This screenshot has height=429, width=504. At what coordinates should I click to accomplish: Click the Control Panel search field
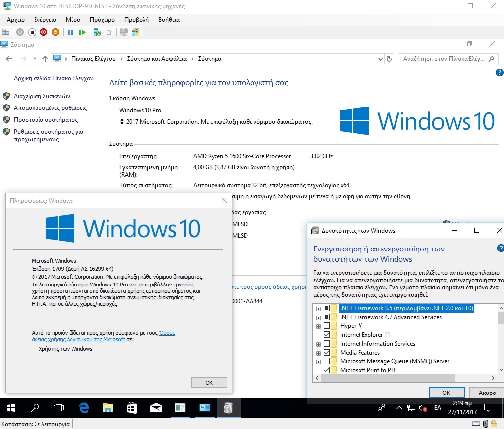tap(449, 59)
